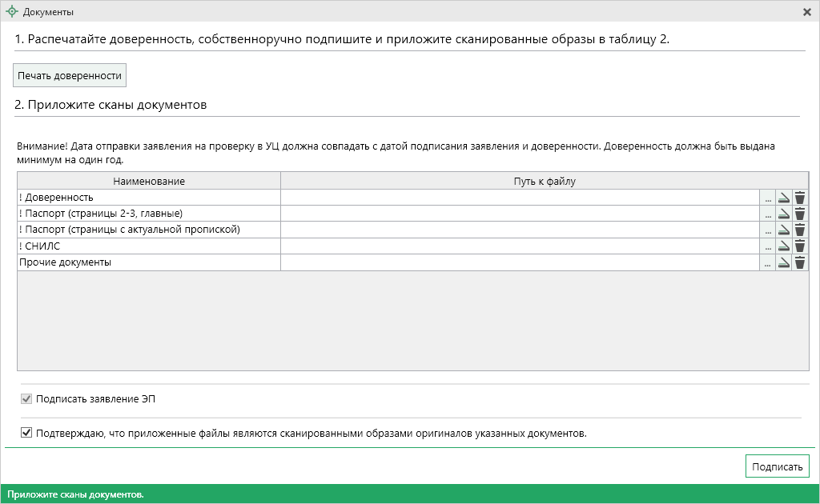Click the Путь к файлу column header
Viewport: 820px width, 504px height.
545,181
